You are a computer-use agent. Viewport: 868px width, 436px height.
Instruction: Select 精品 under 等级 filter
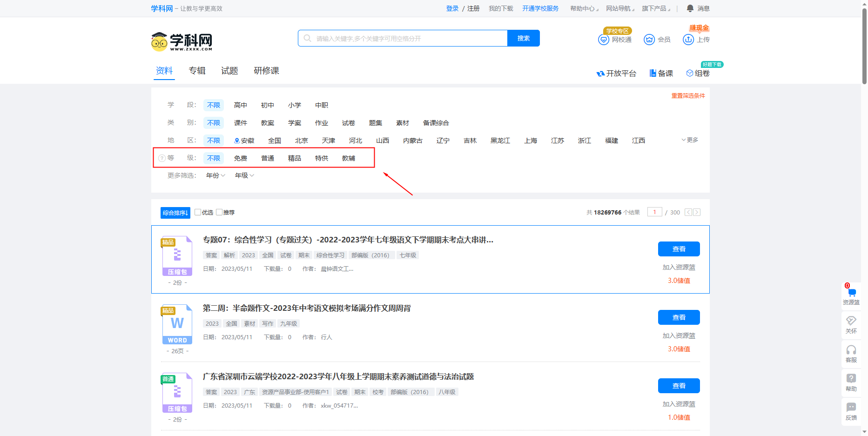click(x=295, y=158)
